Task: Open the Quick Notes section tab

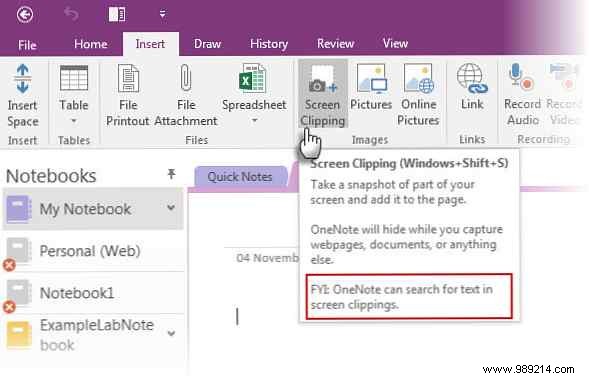Action: [240, 177]
